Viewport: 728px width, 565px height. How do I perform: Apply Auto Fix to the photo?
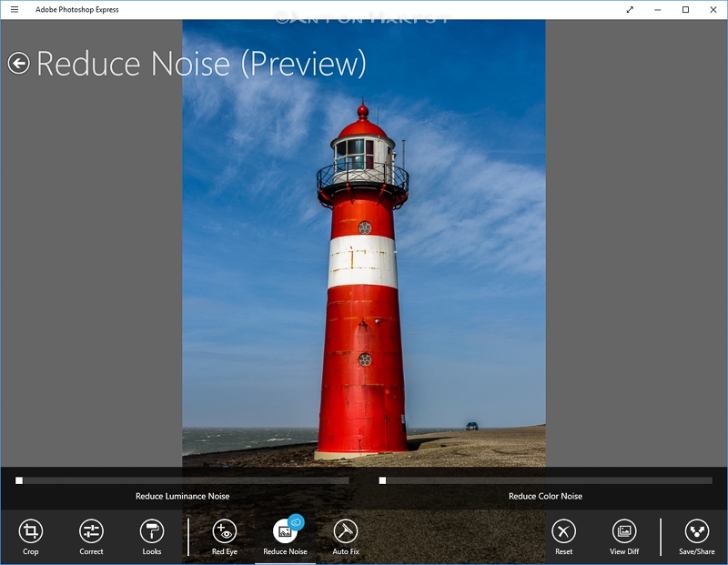coord(346,531)
